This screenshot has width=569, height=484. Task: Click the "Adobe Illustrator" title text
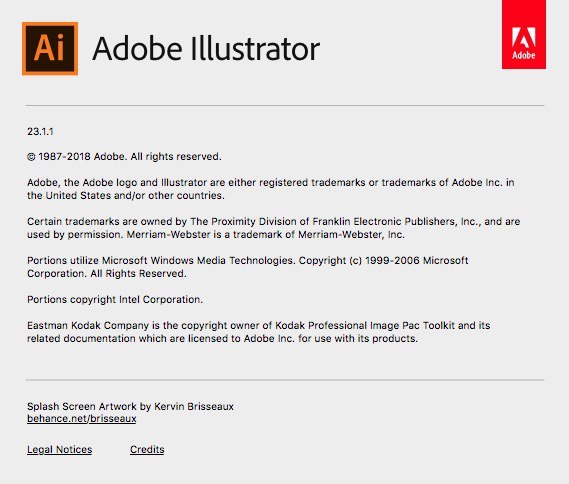[206, 49]
